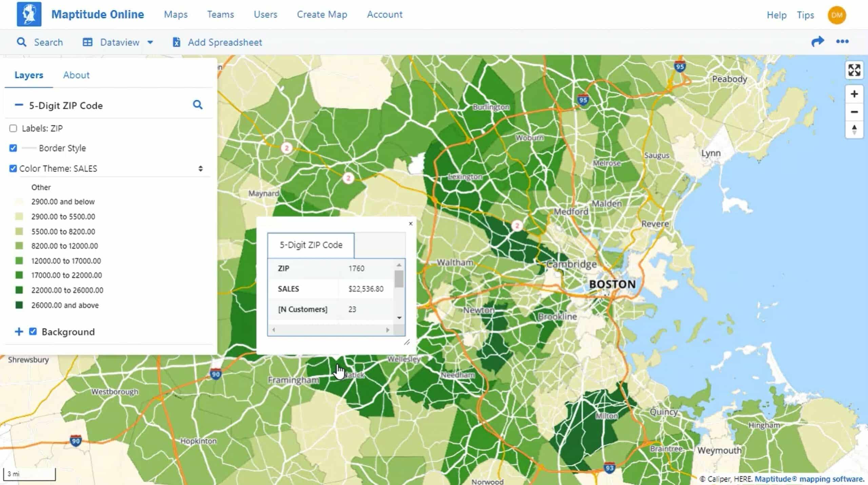The height and width of the screenshot is (485, 868).
Task: Search within the 5-Digit ZIP Code layer
Action: pos(198,105)
